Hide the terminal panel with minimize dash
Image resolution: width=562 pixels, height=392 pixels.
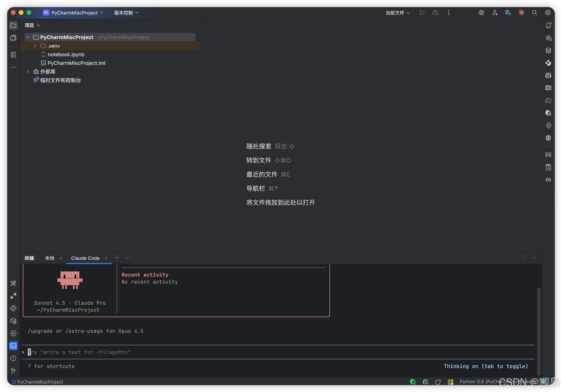(533, 258)
